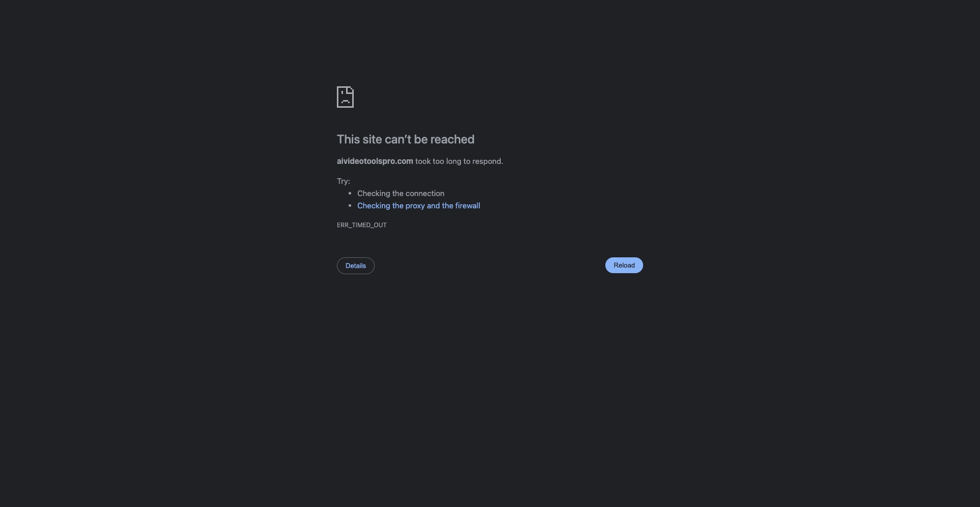Viewport: 980px width, 507px height.
Task: Click the word "reached" in the heading
Action: click(452, 139)
